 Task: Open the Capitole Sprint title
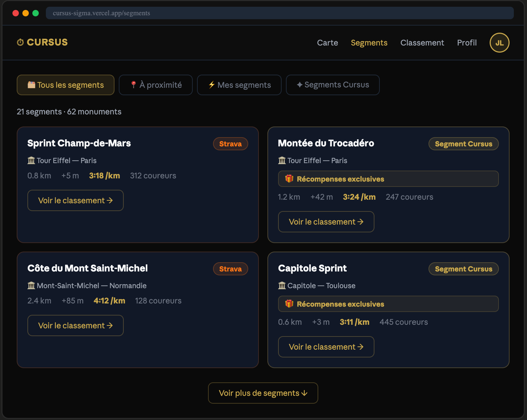tap(312, 268)
